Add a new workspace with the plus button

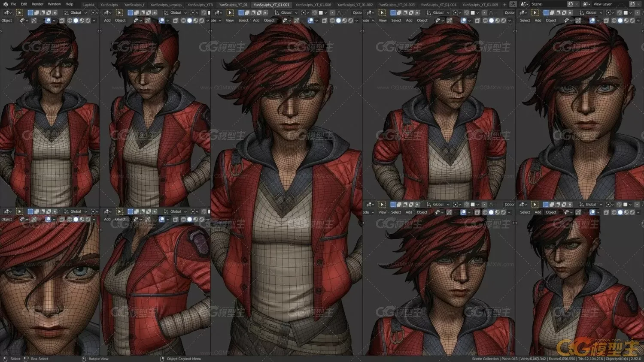[x=505, y=5]
